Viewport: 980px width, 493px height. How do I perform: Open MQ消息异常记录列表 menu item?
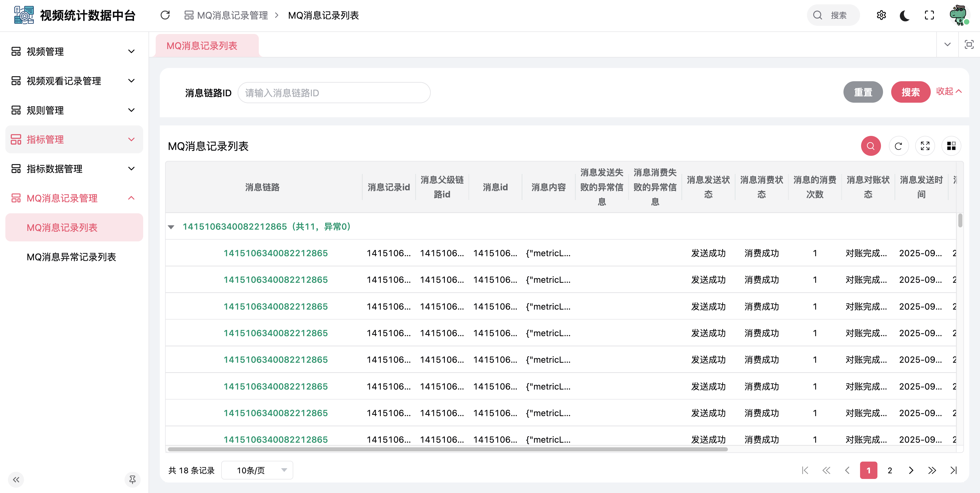click(x=71, y=257)
